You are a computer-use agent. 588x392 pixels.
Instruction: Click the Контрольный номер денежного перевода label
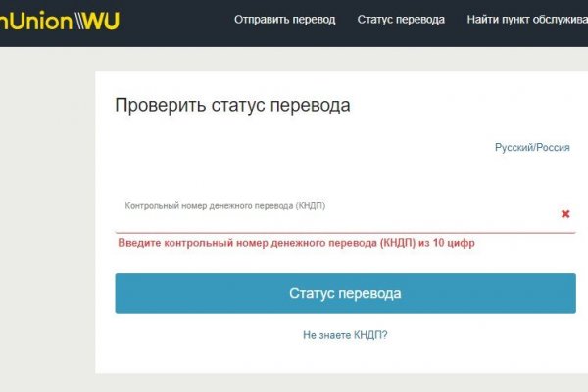224,206
